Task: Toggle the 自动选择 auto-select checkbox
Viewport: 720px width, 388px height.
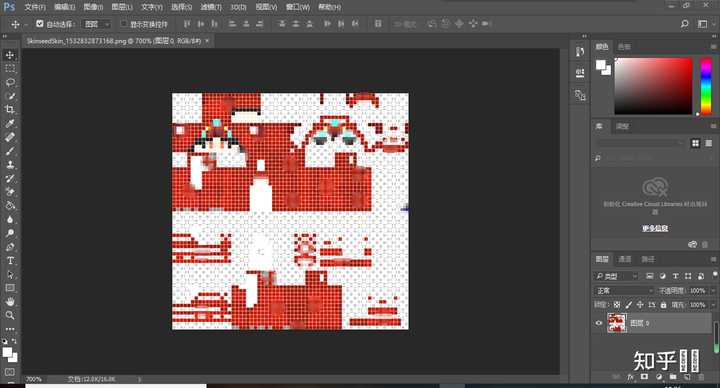Action: click(39, 23)
